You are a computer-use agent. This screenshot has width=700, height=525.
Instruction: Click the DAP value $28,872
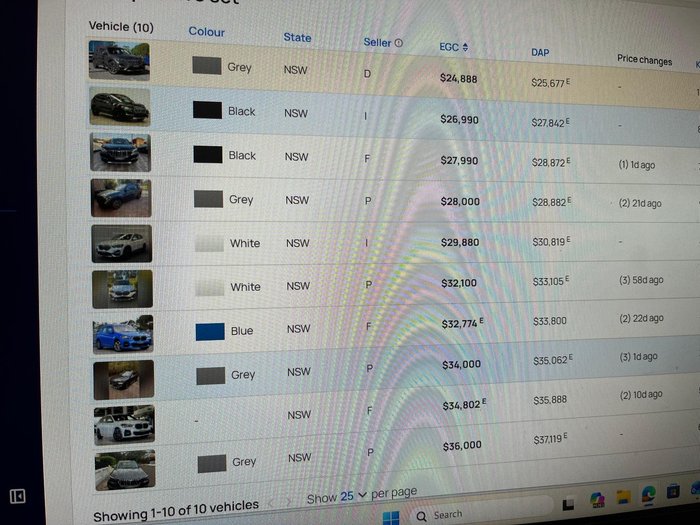point(549,162)
